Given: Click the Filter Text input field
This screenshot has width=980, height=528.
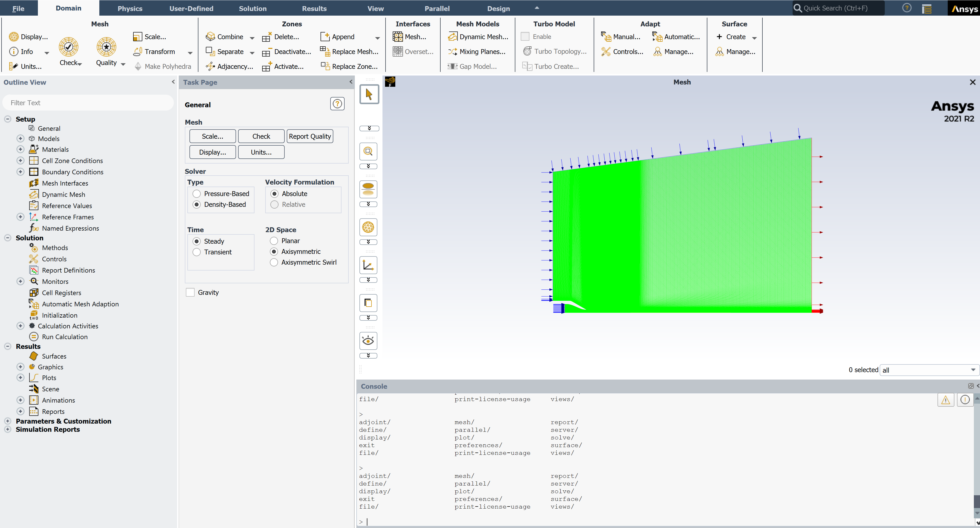Looking at the screenshot, I should [x=88, y=103].
